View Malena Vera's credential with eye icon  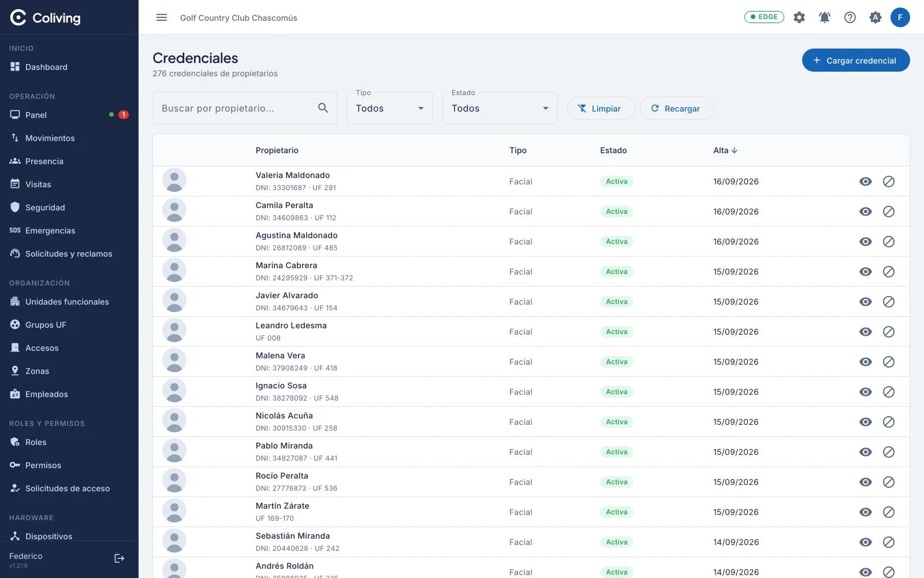[x=866, y=362]
